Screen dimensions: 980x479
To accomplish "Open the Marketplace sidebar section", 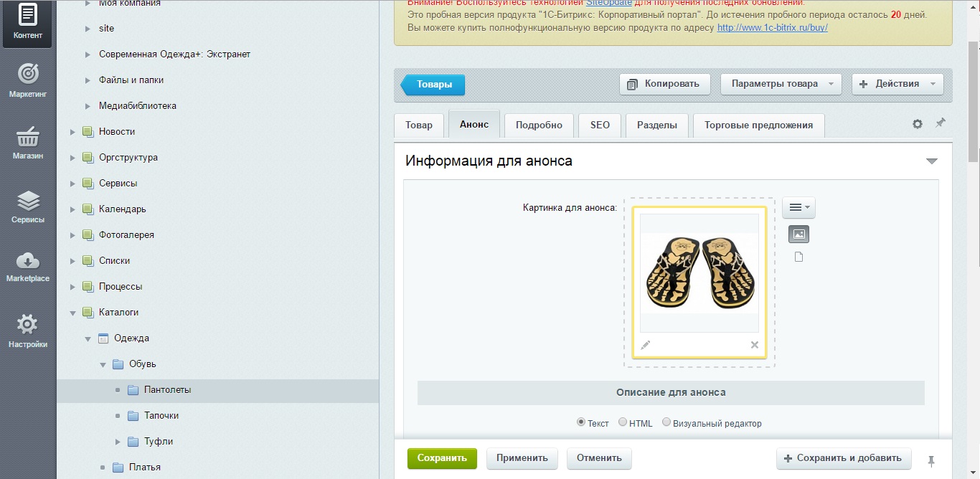I will 27,266.
